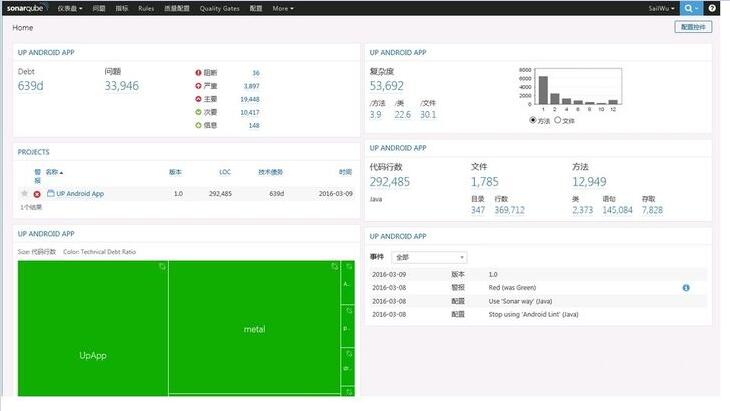The height and width of the screenshot is (411, 730).
Task: Click the 36 blocker issues count
Action: tap(256, 73)
